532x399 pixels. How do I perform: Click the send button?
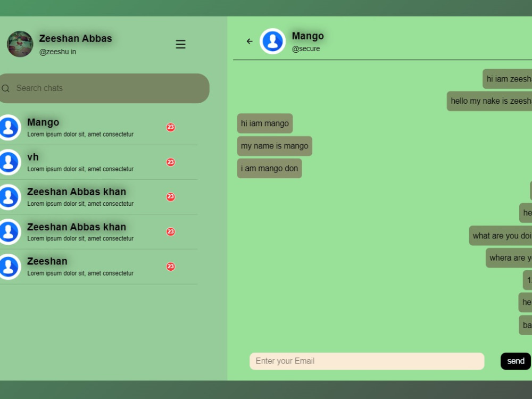(x=516, y=361)
